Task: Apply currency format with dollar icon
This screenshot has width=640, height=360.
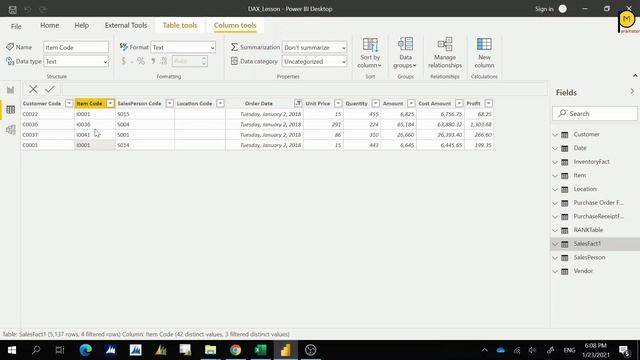Action: (x=124, y=61)
